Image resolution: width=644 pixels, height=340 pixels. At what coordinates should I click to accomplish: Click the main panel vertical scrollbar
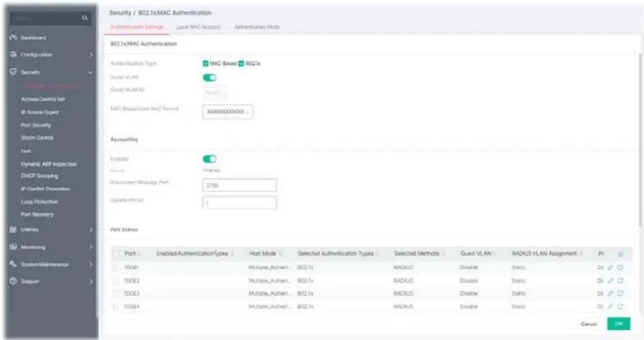coord(640,140)
